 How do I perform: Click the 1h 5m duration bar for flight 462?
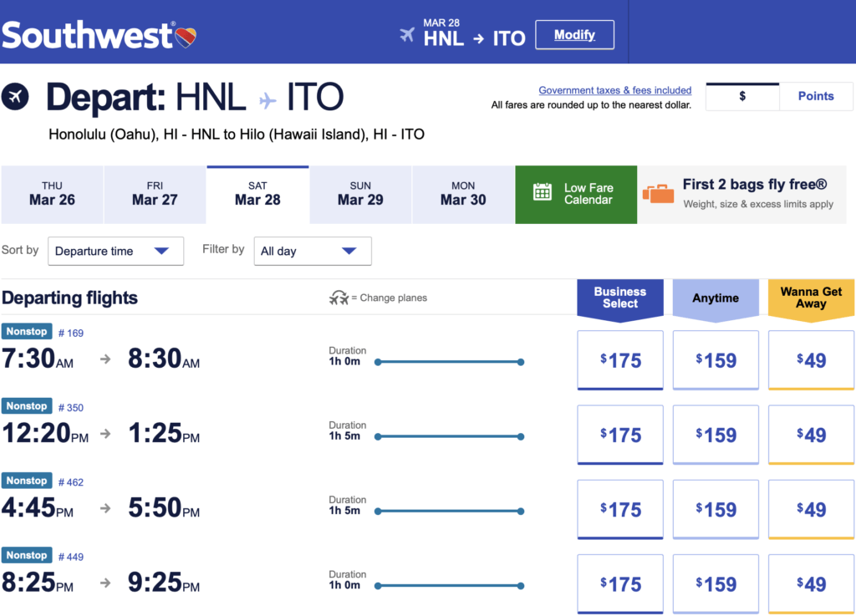point(449,512)
